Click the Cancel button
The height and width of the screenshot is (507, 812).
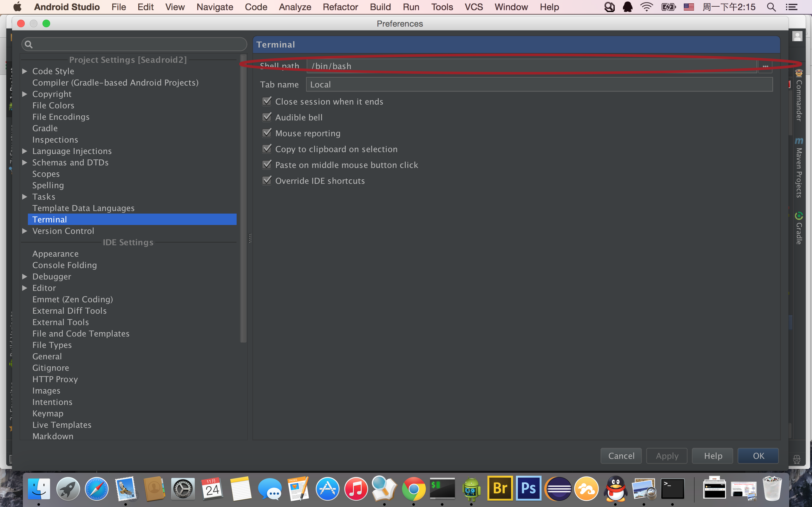(621, 456)
